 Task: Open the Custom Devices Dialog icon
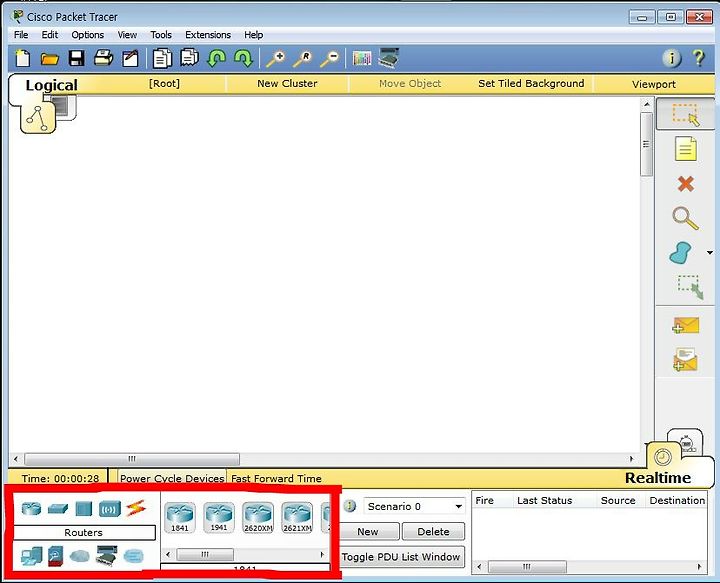pyautogui.click(x=388, y=58)
